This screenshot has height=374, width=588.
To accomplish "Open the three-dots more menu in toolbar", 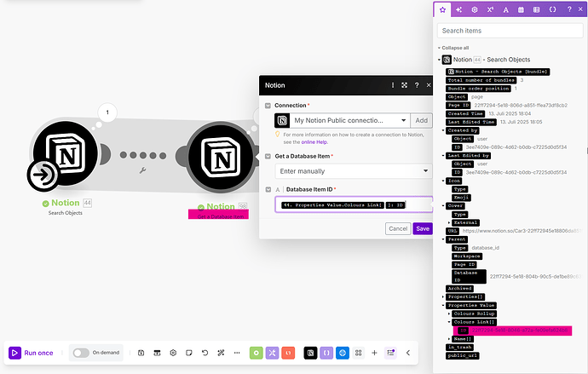I will 237,353.
